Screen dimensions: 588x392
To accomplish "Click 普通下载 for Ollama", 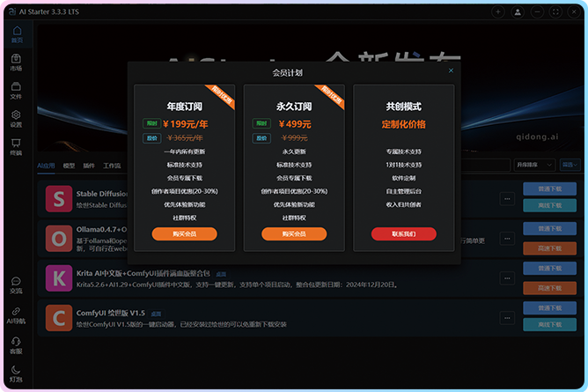I will point(550,228).
